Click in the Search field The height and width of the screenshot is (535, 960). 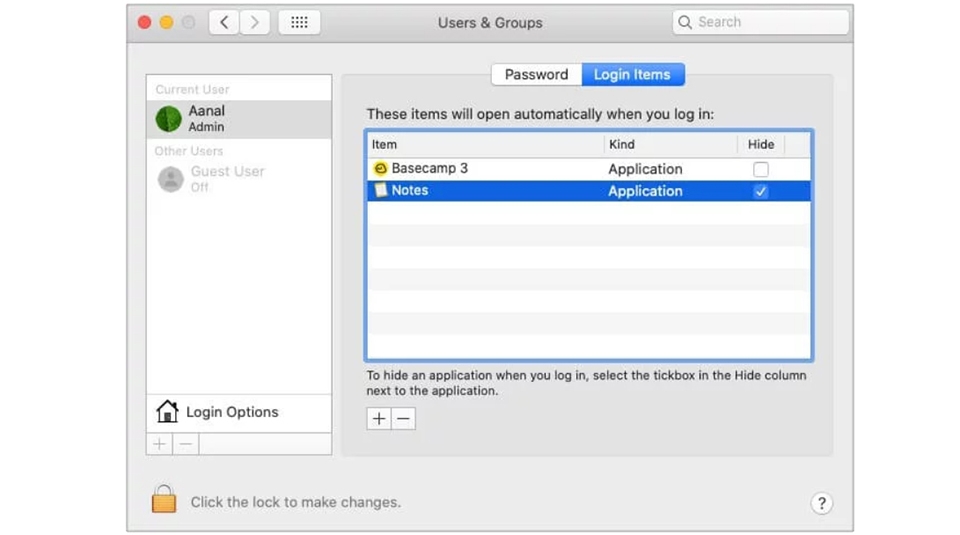pos(761,23)
